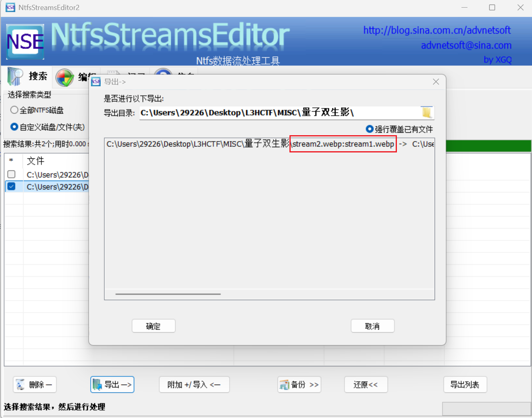Select the 自定义磁盘/文件(夹) radio option
The width and height of the screenshot is (532, 418).
[x=14, y=127]
